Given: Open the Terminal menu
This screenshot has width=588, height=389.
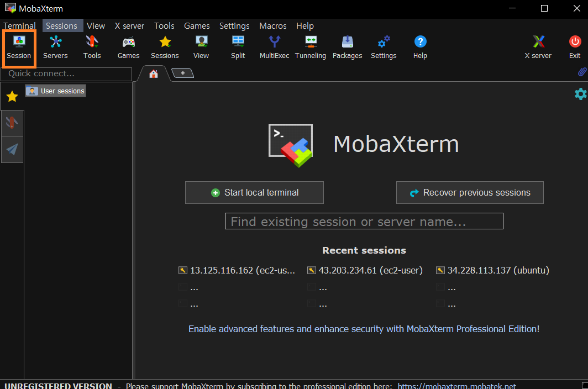Looking at the screenshot, I should 19,26.
